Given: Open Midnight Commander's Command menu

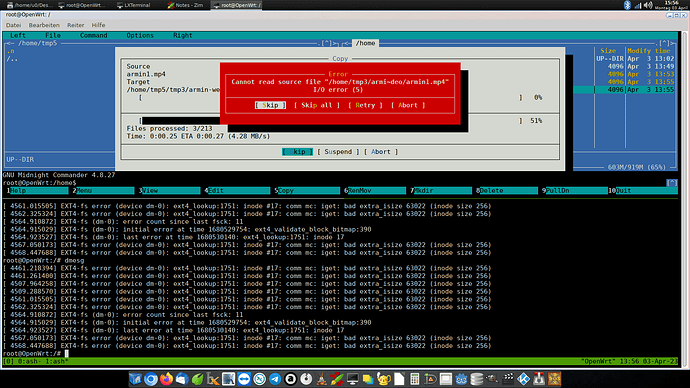Looking at the screenshot, I should pos(93,35).
